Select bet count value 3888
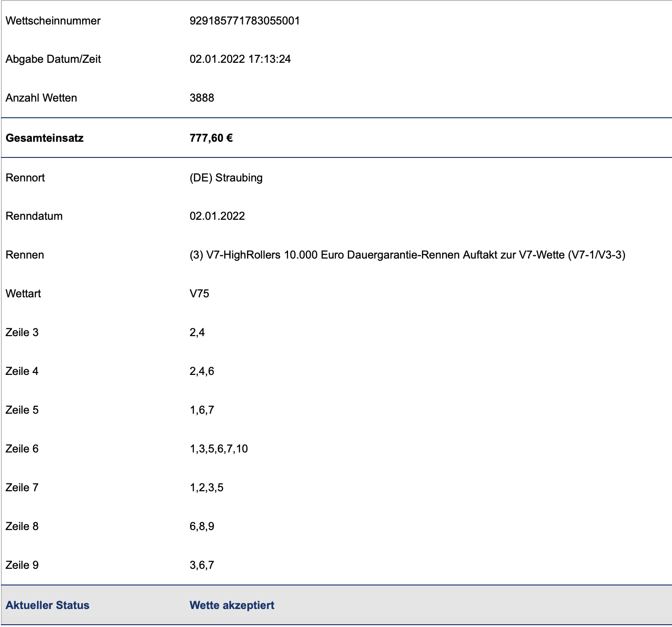The height and width of the screenshot is (627, 672). coord(202,98)
